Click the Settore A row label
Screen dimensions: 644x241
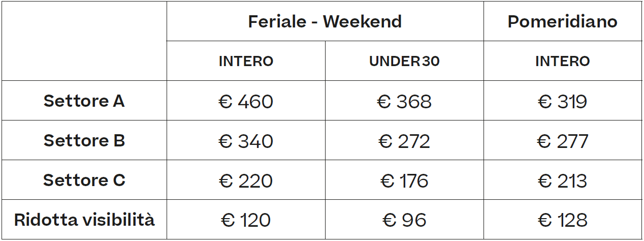click(x=84, y=101)
